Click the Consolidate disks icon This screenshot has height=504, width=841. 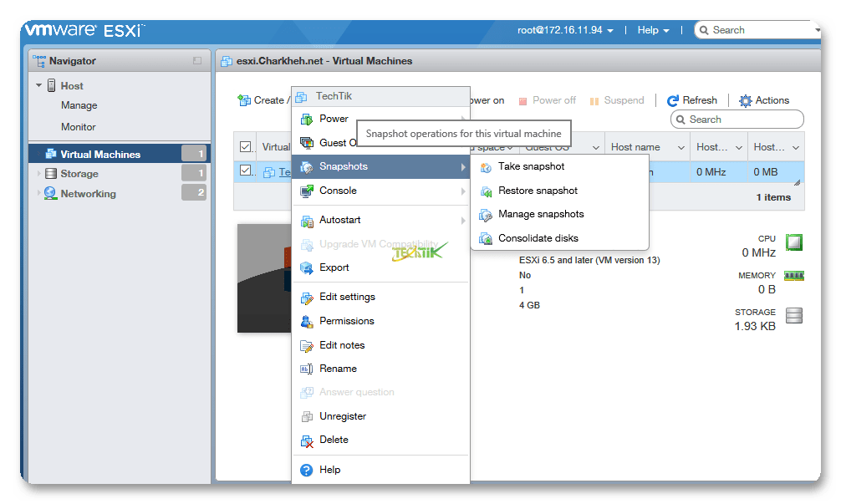pos(486,238)
